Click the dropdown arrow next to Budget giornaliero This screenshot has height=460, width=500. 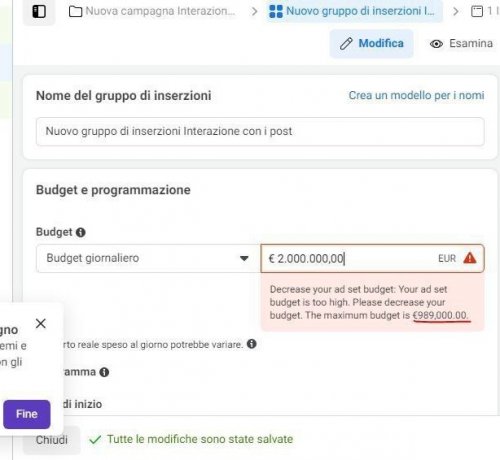click(244, 258)
